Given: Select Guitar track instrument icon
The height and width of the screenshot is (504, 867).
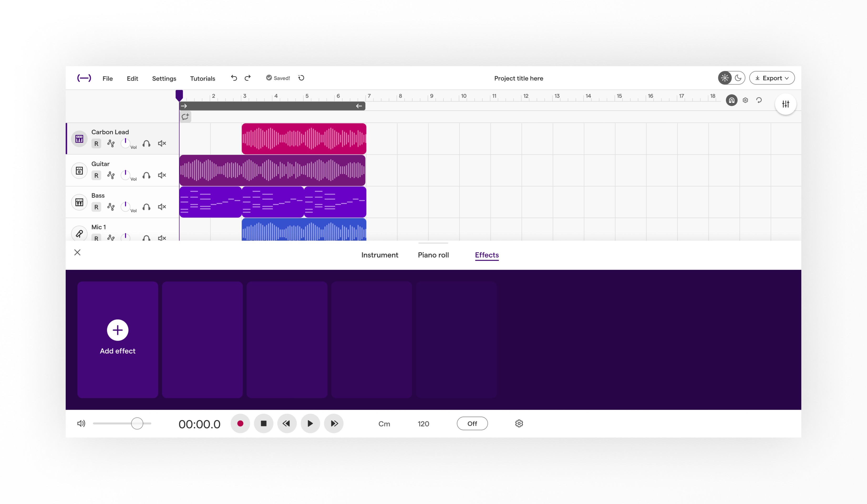Looking at the screenshot, I should [79, 171].
